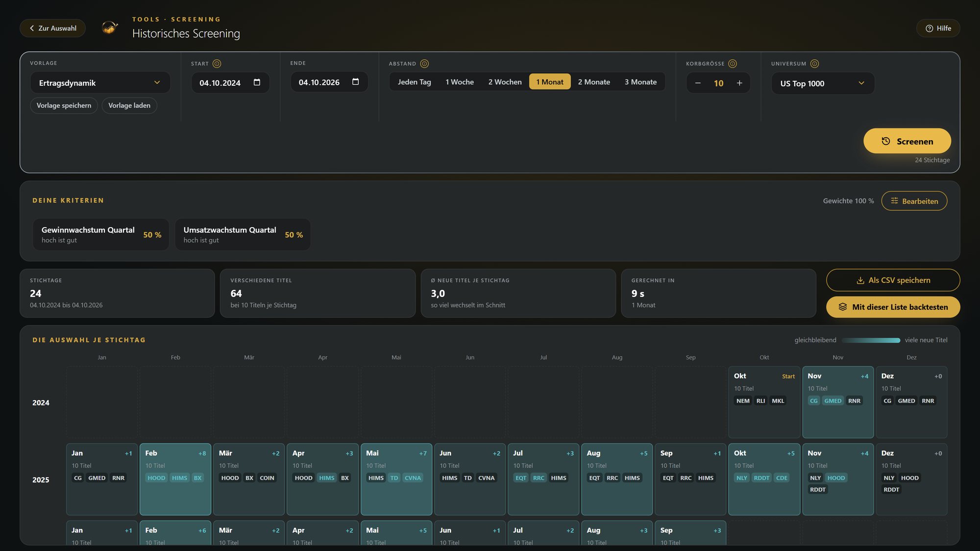This screenshot has width=980, height=551.
Task: Start screening with Screenen button
Action: click(906, 141)
